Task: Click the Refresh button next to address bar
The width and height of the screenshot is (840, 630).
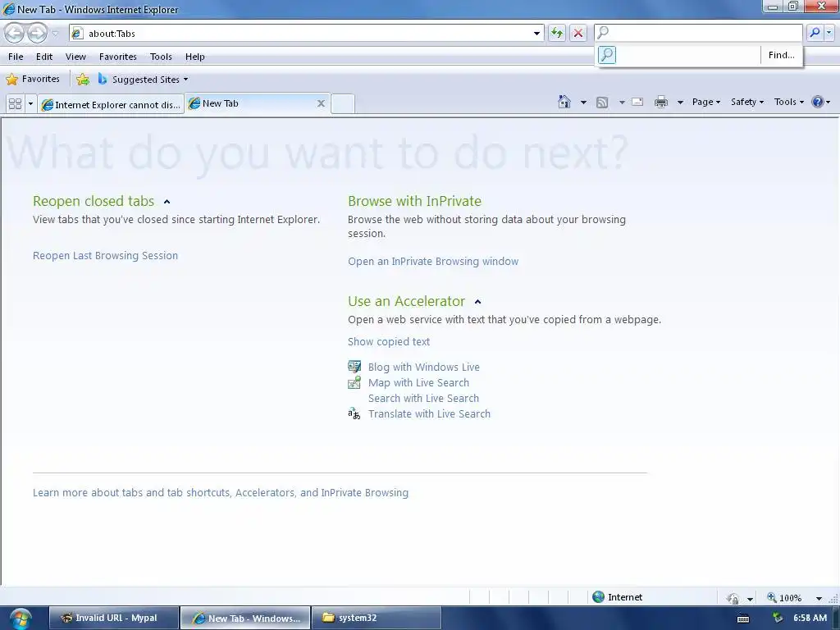Action: pyautogui.click(x=557, y=33)
